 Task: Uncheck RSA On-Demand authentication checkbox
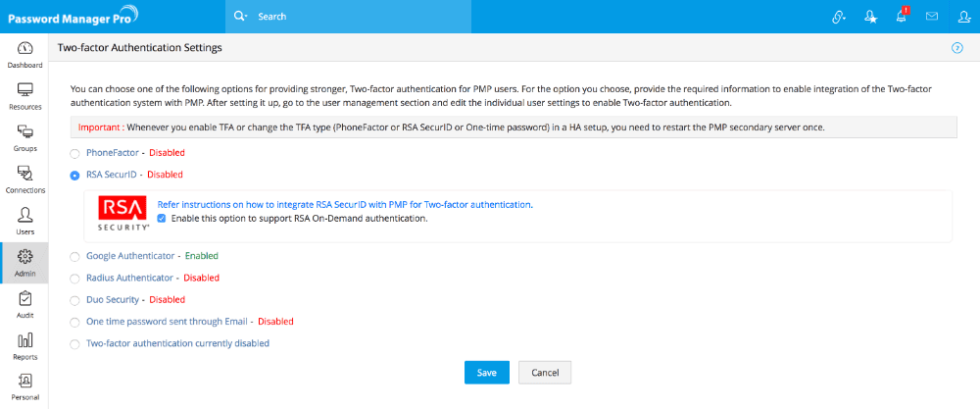tap(162, 218)
